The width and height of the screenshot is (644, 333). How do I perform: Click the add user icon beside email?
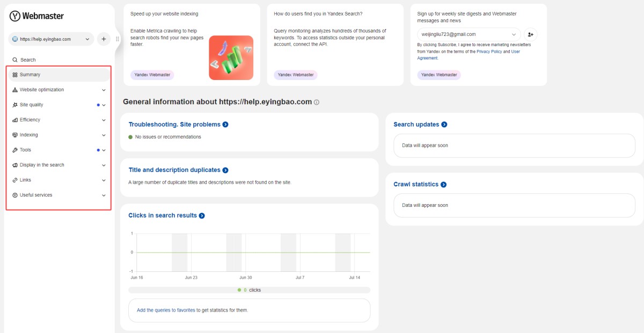click(530, 34)
